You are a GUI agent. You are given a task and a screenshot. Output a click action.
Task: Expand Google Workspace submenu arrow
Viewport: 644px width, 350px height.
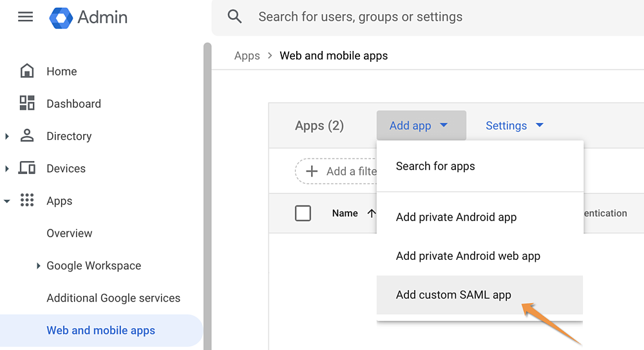point(38,266)
